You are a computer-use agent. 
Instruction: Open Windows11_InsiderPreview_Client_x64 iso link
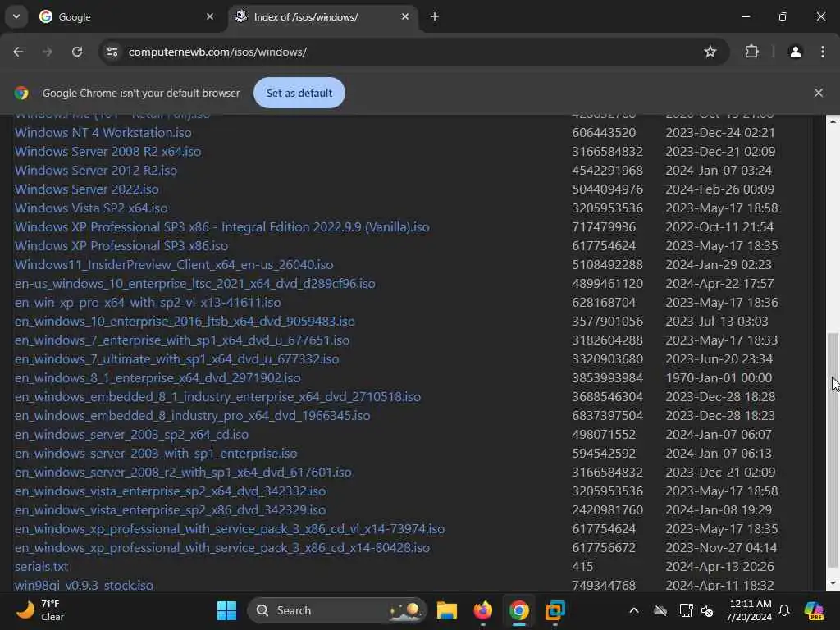click(x=174, y=265)
